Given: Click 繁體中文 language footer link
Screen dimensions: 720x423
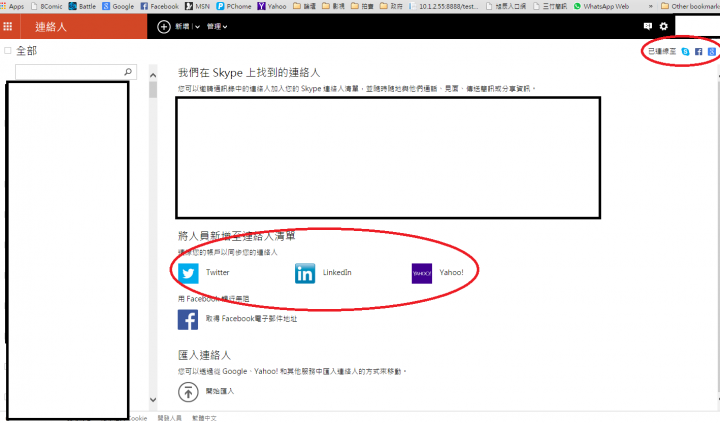Looking at the screenshot, I should [x=204, y=418].
